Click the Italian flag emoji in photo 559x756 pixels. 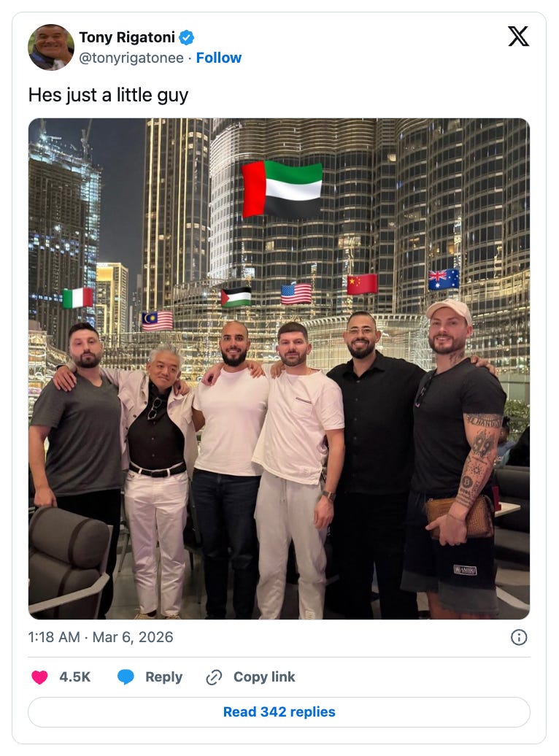point(77,298)
